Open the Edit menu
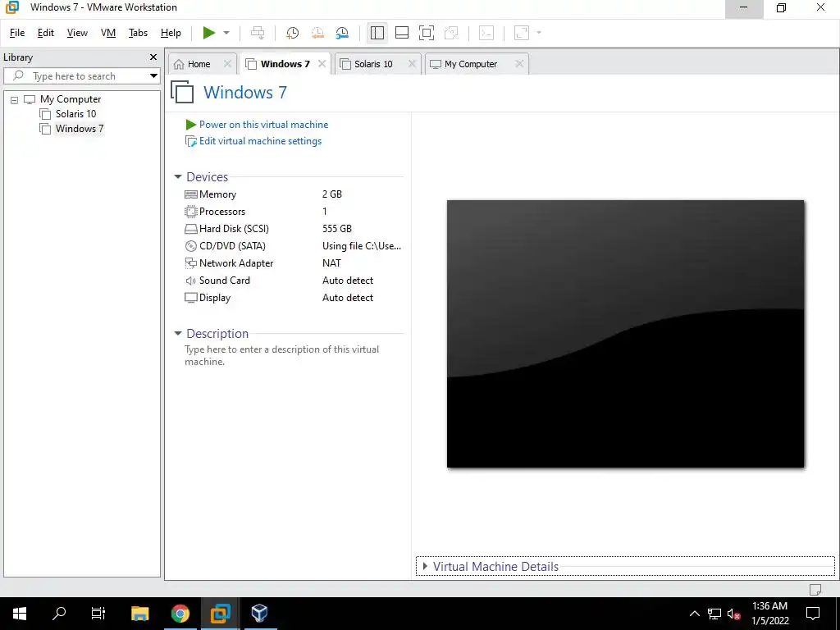This screenshot has width=840, height=630. point(46,33)
